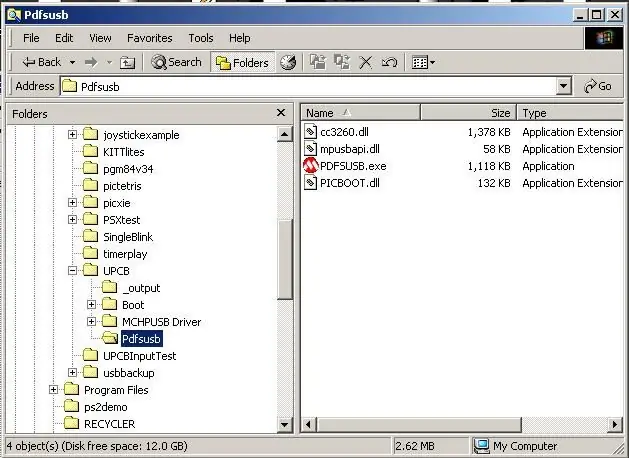Expand the PSXtest folder node
629x458 pixels.
click(72, 219)
